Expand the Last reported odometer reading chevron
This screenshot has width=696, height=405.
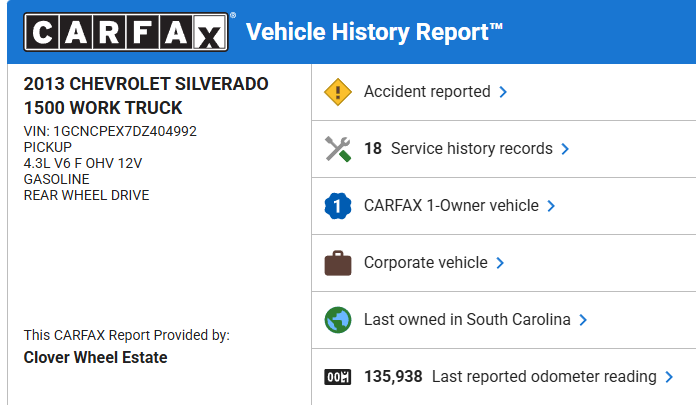(x=669, y=377)
